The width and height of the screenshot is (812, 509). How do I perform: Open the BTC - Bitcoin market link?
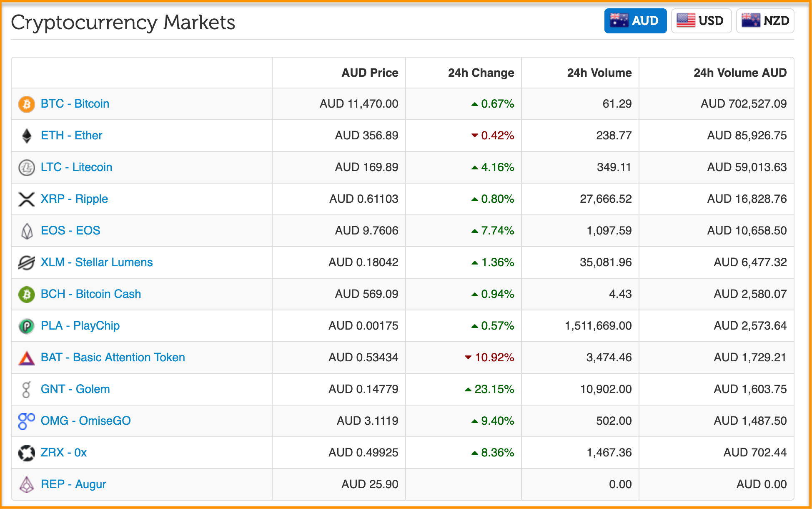(75, 103)
